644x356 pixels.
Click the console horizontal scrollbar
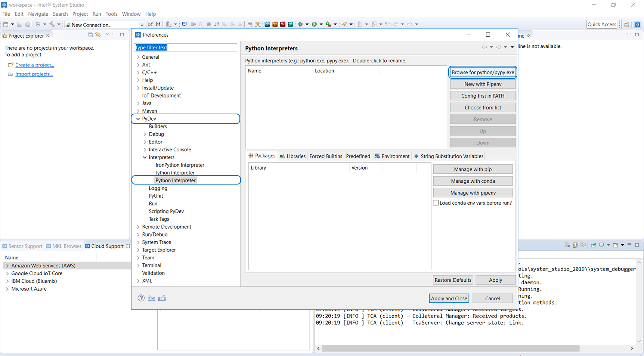point(451,348)
